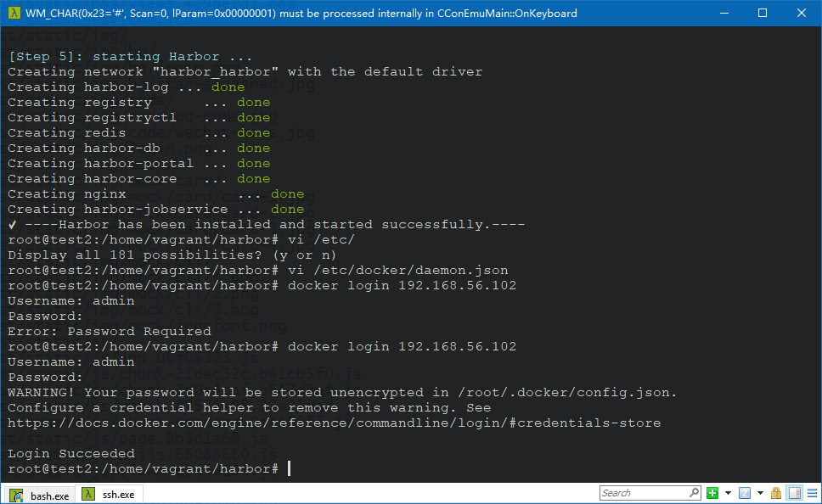The width and height of the screenshot is (822, 504).
Task: Click the 'Creating redis' line
Action: click(x=139, y=132)
